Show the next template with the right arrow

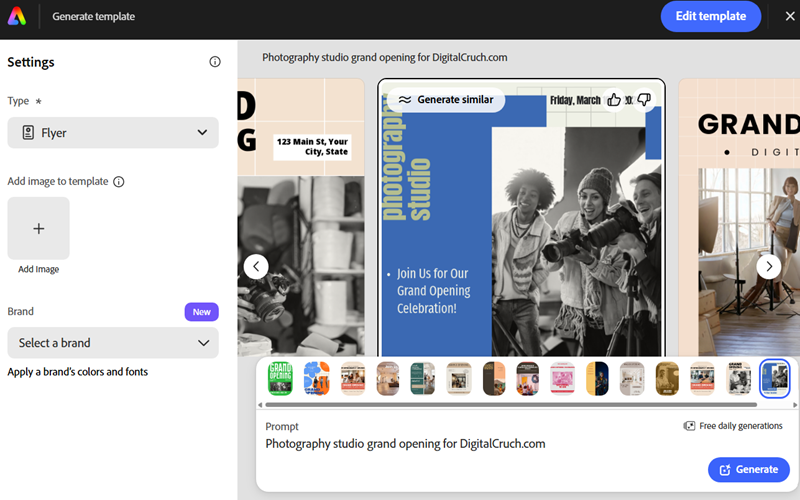point(769,266)
